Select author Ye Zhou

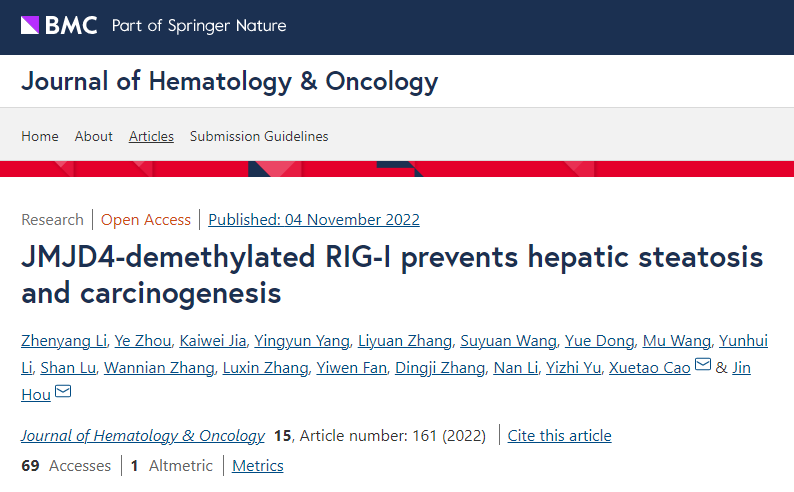143,341
